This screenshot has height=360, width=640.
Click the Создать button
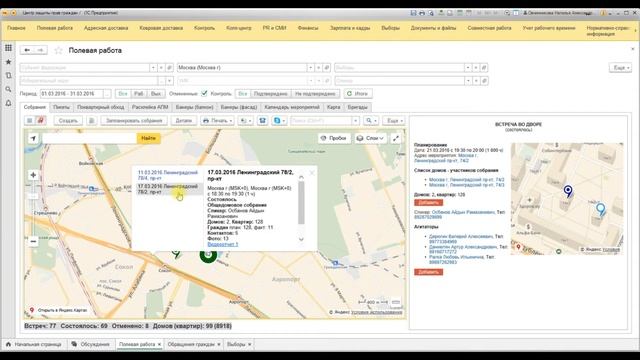pyautogui.click(x=68, y=121)
